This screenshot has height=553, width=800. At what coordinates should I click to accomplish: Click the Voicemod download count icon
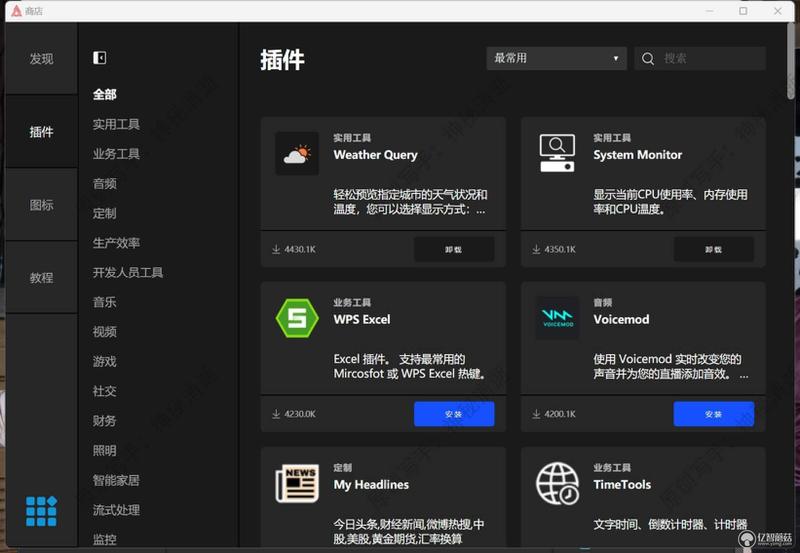[x=536, y=414]
